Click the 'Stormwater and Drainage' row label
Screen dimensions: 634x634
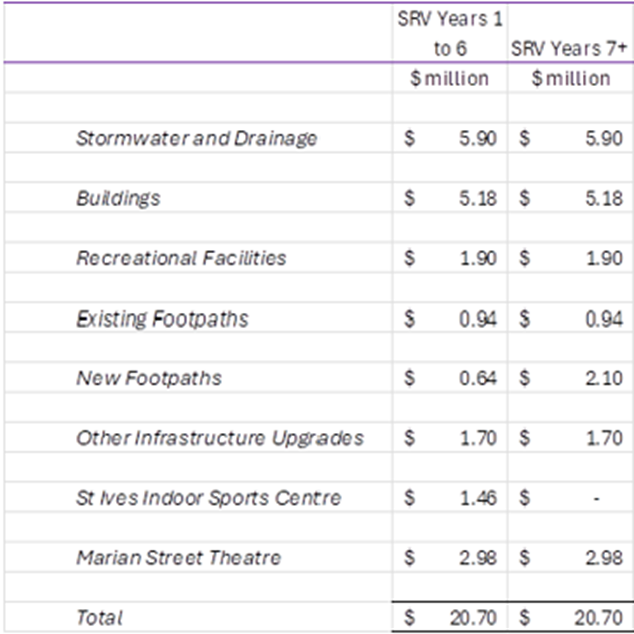tap(196, 138)
